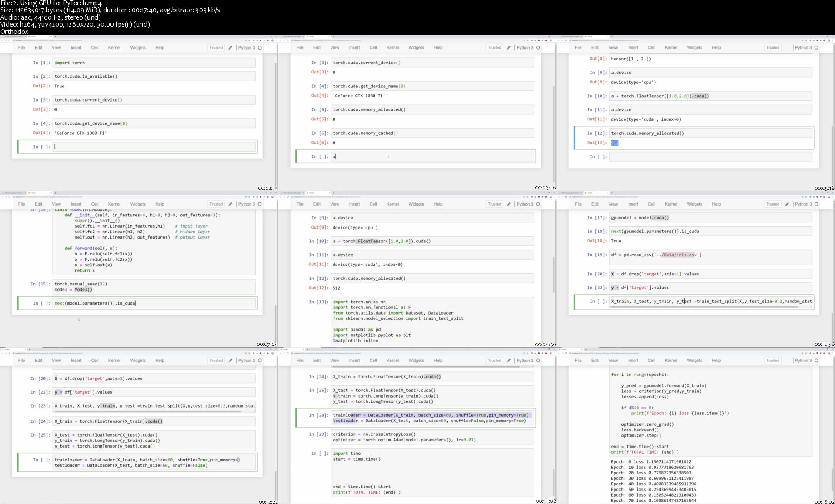Viewport: 835px width, 504px height.
Task: Click the pd.read_csv iris.csv cell
Action: pos(711,257)
